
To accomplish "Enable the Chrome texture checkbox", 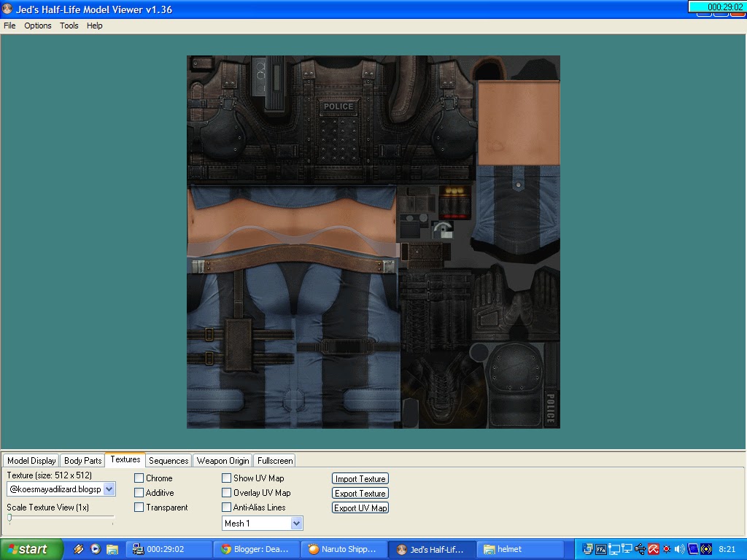I will pos(139,478).
